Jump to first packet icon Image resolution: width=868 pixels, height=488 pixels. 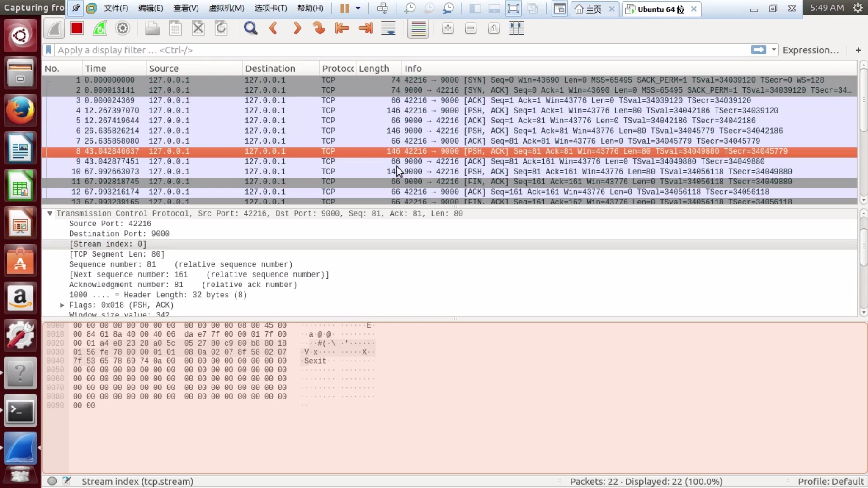342,28
